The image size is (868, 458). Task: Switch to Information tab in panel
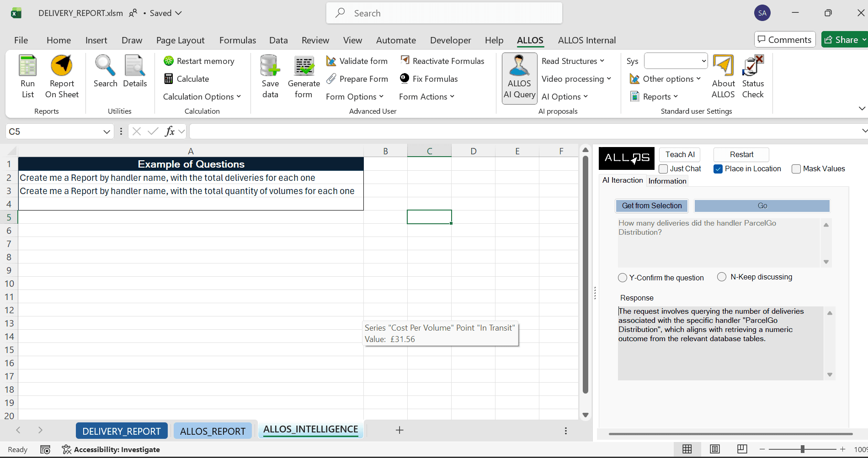667,181
